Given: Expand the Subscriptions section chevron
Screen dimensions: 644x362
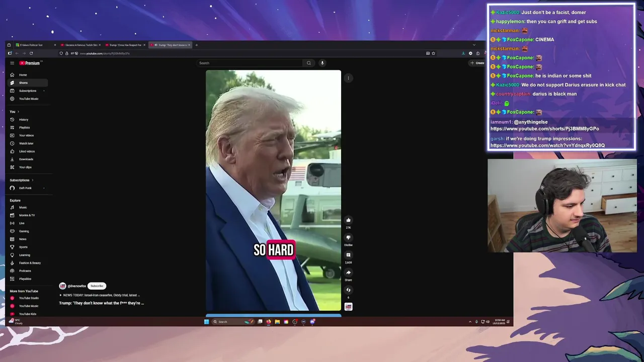Looking at the screenshot, I should coord(33,180).
